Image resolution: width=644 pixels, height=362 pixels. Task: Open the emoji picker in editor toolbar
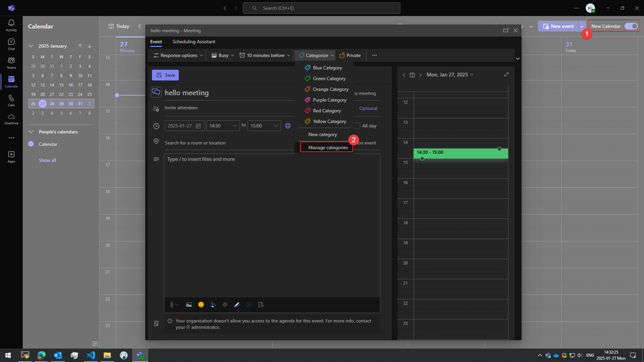[x=201, y=305]
